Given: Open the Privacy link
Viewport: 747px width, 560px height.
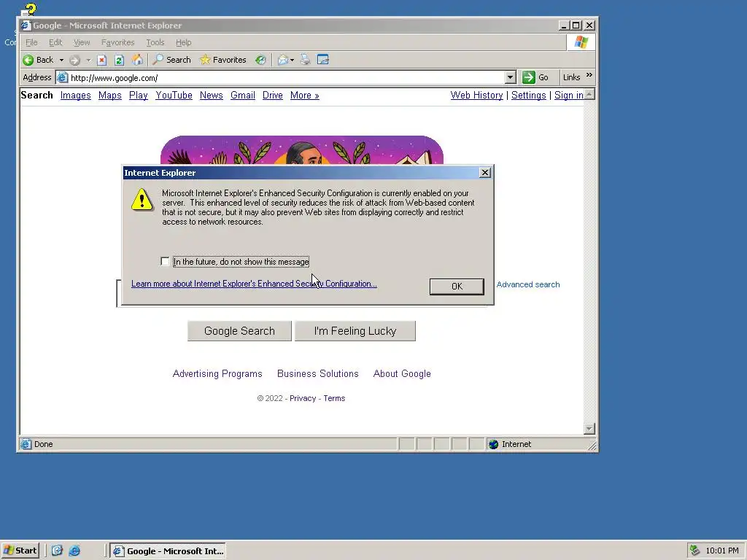Looking at the screenshot, I should pyautogui.click(x=303, y=399).
